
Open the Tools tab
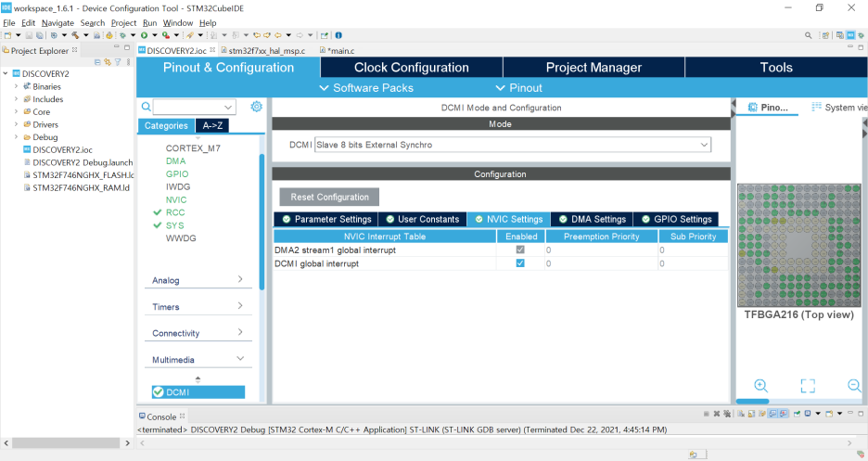point(776,68)
